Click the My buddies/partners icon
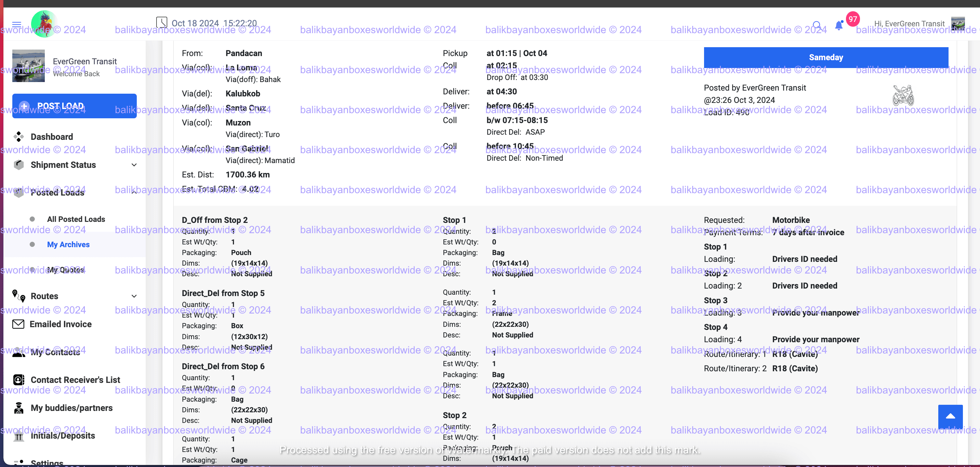Screen dimensions: 980x467 tap(19, 408)
